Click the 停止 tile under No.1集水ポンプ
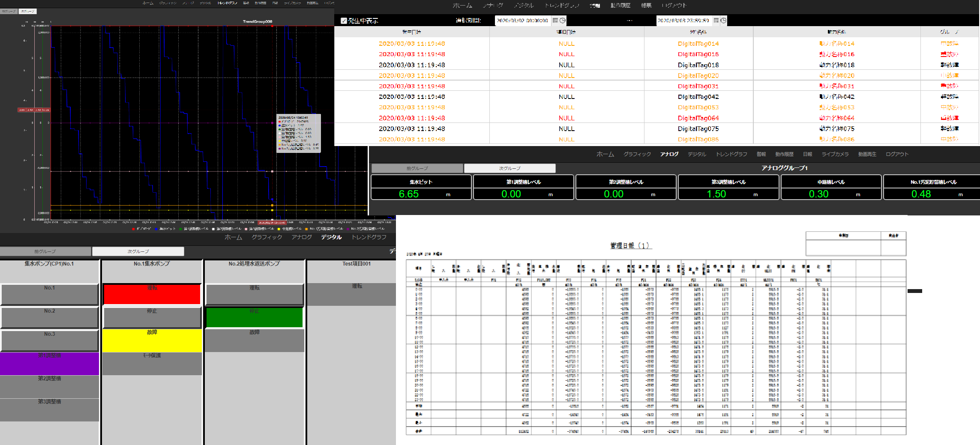 [x=152, y=317]
